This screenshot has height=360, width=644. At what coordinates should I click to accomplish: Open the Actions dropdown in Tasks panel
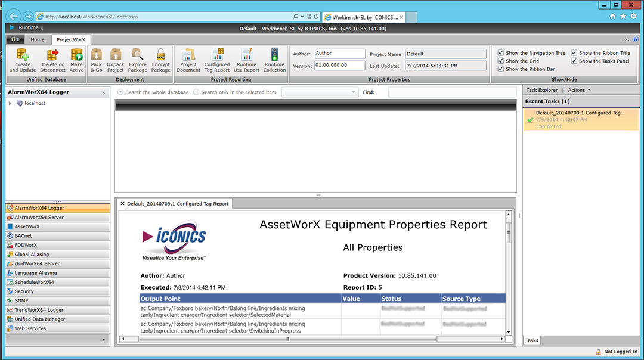click(579, 90)
